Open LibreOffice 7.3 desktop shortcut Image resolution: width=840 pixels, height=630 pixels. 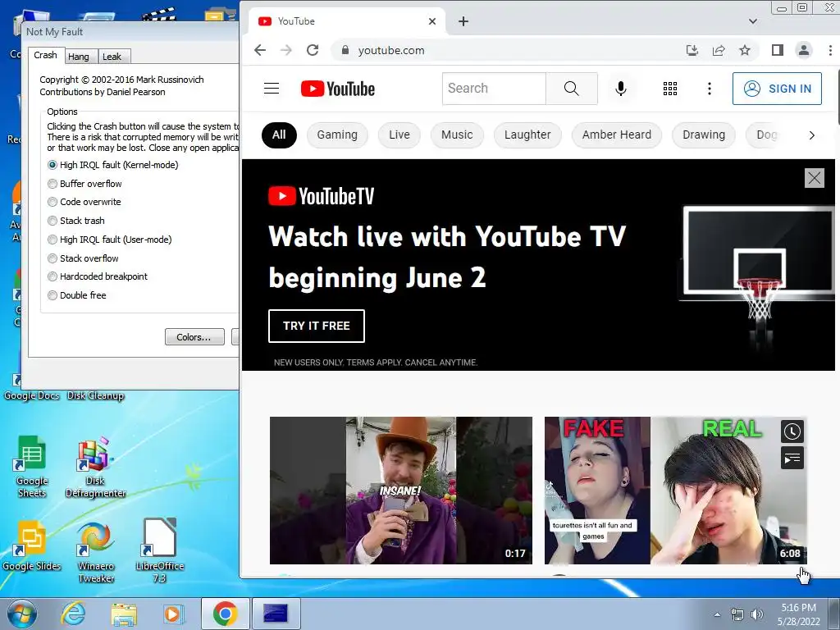[x=160, y=550]
